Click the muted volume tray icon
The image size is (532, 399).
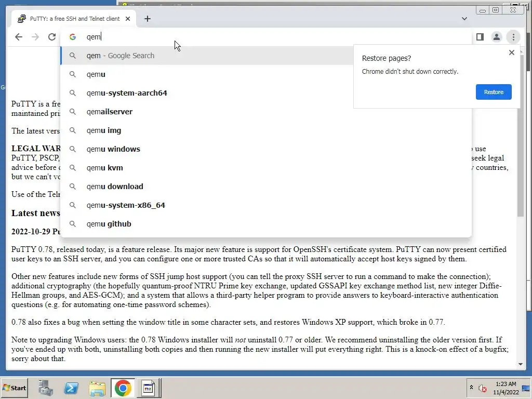[x=482, y=388]
